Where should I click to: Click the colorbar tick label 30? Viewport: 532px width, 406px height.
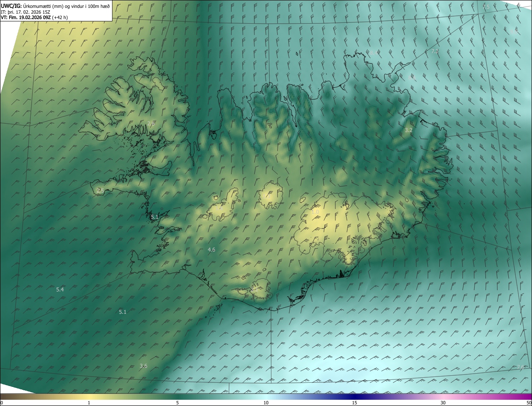pyautogui.click(x=443, y=403)
